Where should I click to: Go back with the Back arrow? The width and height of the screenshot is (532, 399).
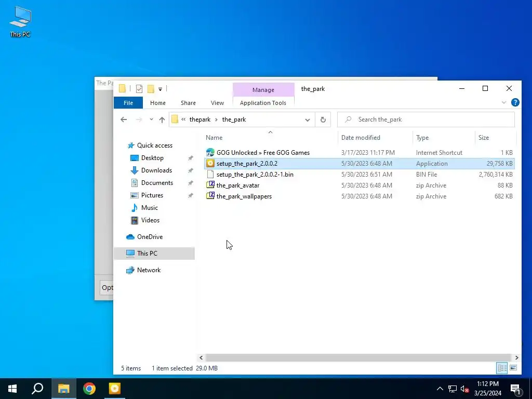[124, 119]
